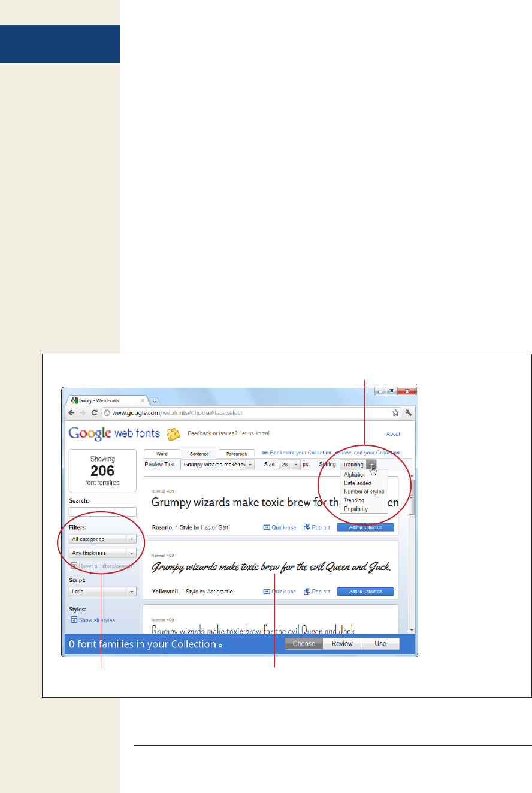Select Popularity in the sorting menu
The image size is (532, 793).
pyautogui.click(x=356, y=509)
